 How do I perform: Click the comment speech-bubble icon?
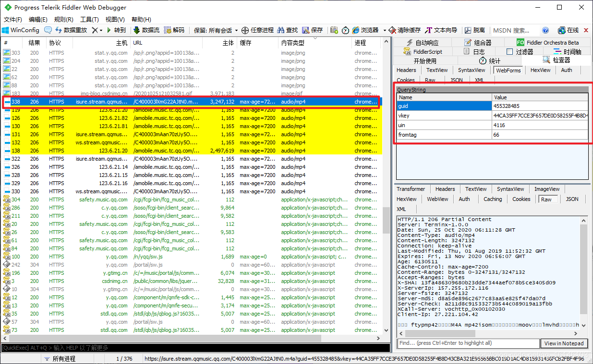coord(48,30)
